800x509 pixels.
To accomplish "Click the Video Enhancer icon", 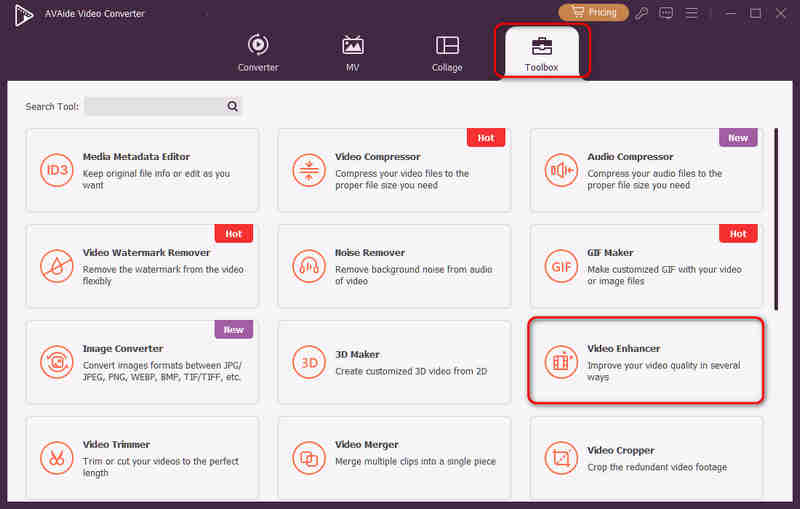I will click(561, 362).
